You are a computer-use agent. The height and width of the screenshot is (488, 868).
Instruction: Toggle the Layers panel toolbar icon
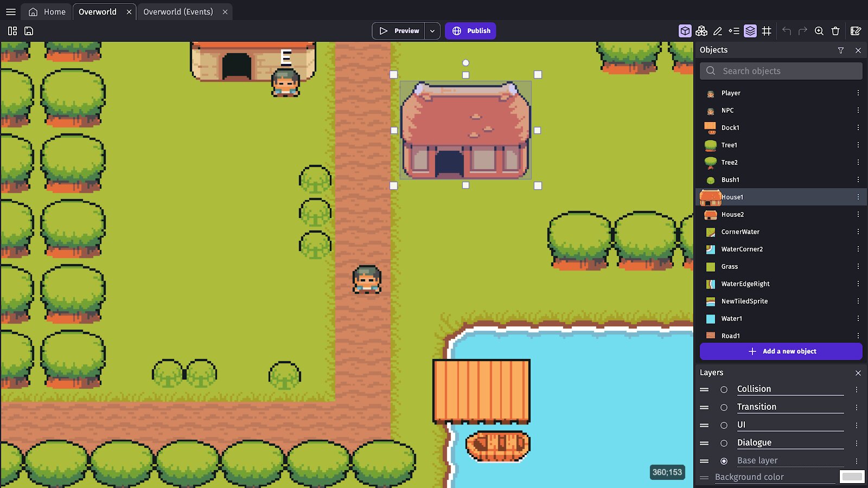750,31
